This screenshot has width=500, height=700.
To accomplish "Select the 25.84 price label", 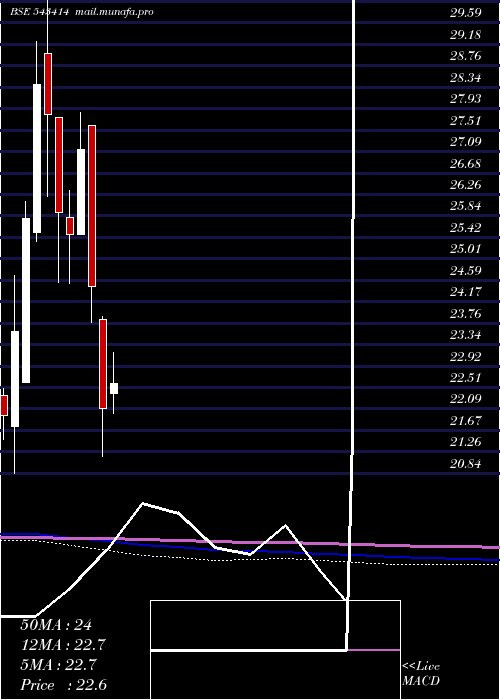I will coord(466,206).
